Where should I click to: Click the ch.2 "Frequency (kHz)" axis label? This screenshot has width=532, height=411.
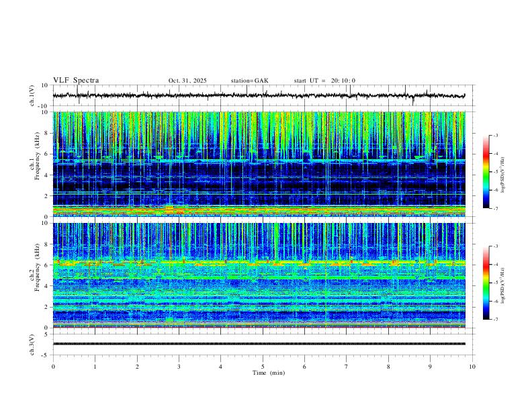(38, 267)
